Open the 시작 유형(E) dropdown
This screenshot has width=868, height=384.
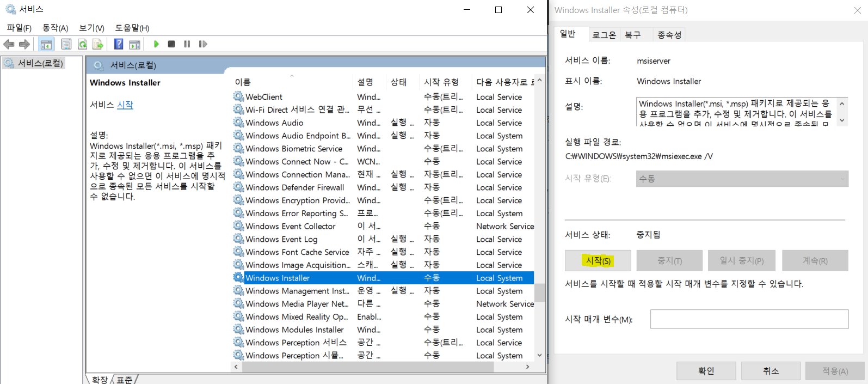point(742,179)
